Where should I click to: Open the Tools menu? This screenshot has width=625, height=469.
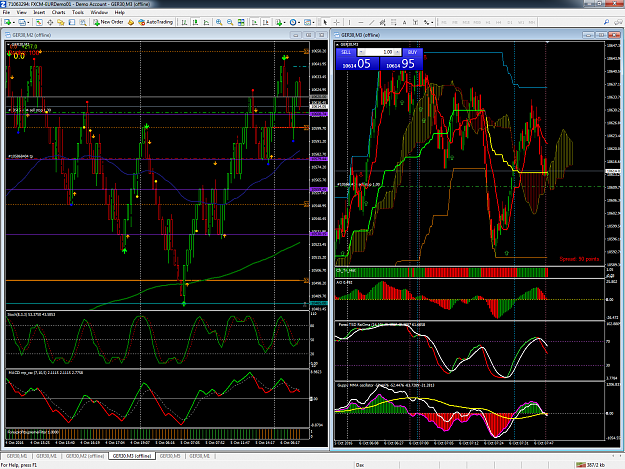coord(78,12)
